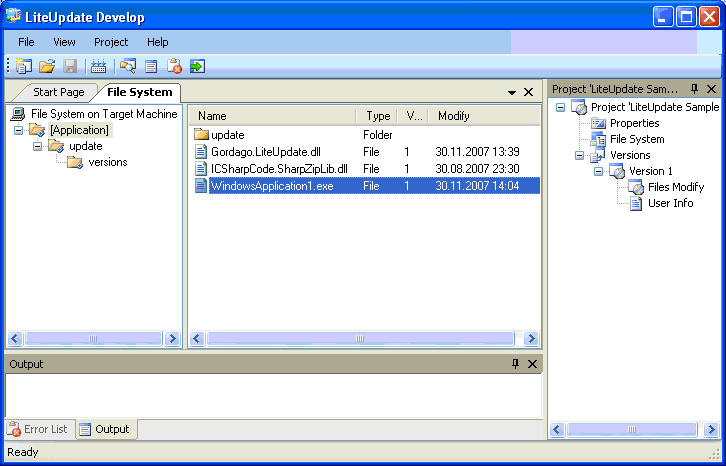Open the Project menu
This screenshot has height=466, width=726.
(111, 42)
